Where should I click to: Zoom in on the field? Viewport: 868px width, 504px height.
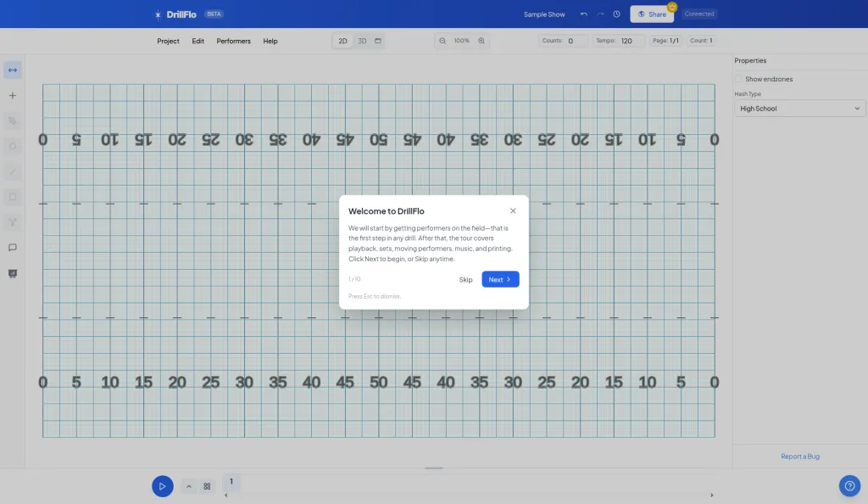481,41
